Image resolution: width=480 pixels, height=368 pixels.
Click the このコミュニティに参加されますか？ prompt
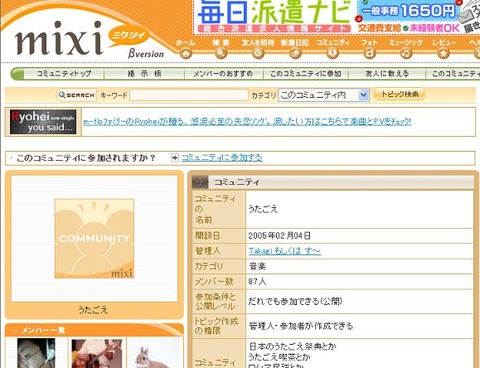pos(86,158)
